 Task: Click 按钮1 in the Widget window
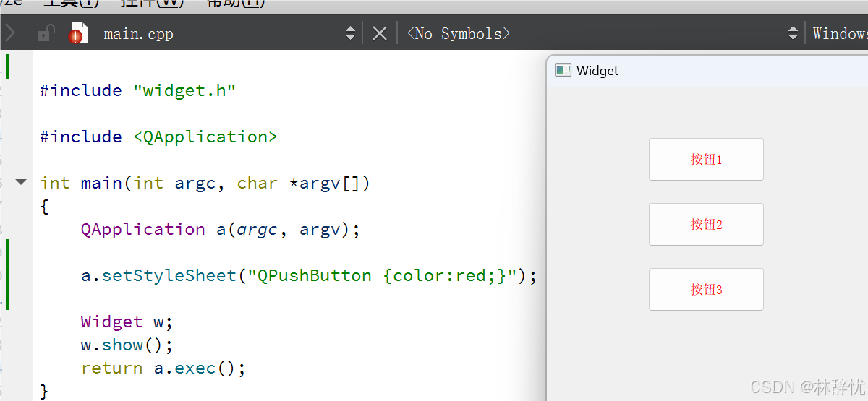706,159
